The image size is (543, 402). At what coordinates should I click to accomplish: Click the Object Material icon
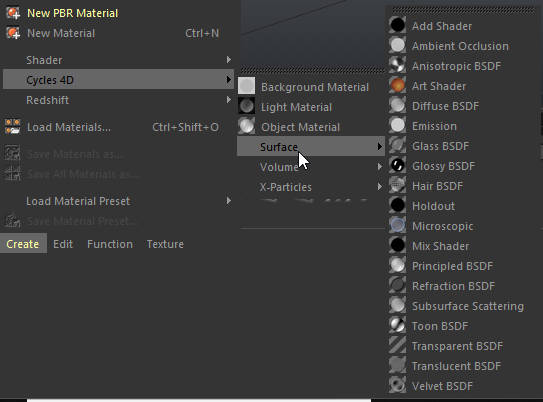pyautogui.click(x=247, y=126)
